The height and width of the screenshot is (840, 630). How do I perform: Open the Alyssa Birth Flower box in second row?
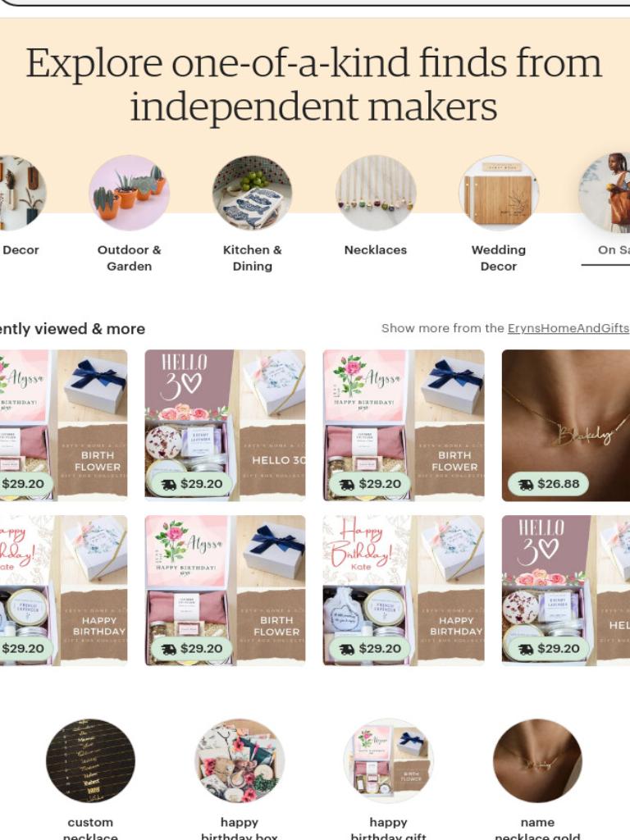point(225,591)
